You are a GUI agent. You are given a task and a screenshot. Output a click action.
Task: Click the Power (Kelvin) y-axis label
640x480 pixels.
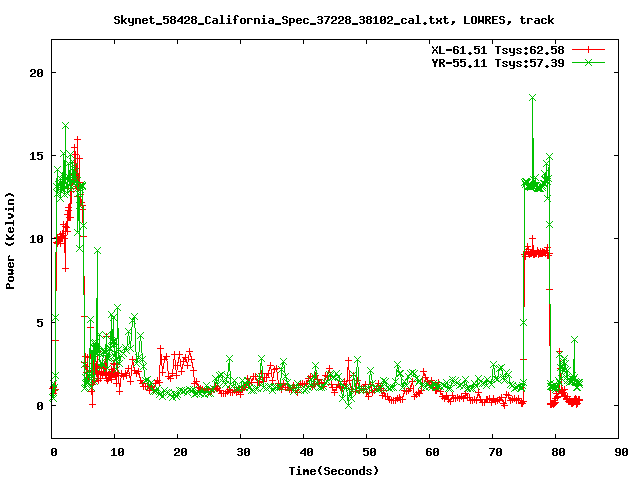tap(10, 241)
